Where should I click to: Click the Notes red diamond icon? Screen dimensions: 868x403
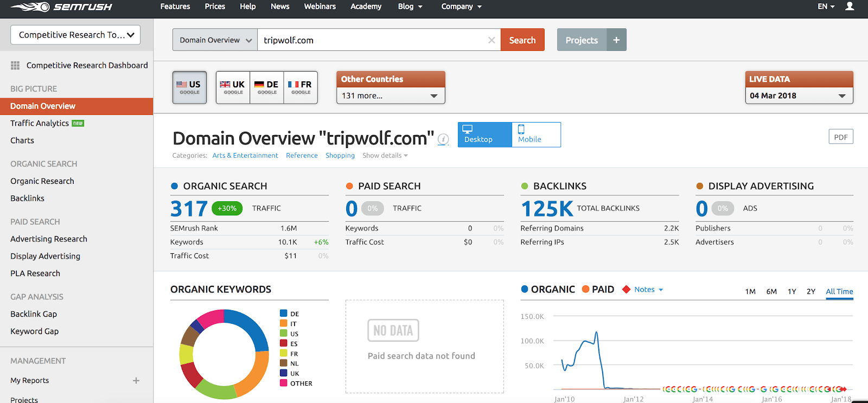coord(626,290)
